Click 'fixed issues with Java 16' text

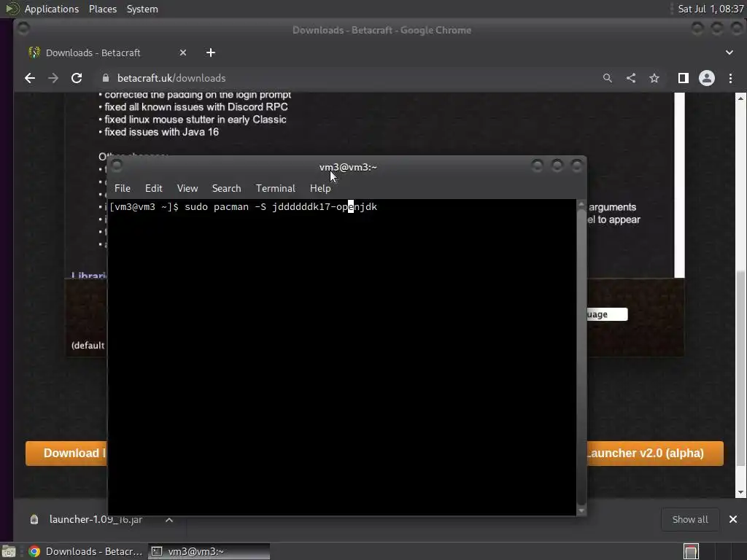pyautogui.click(x=161, y=132)
